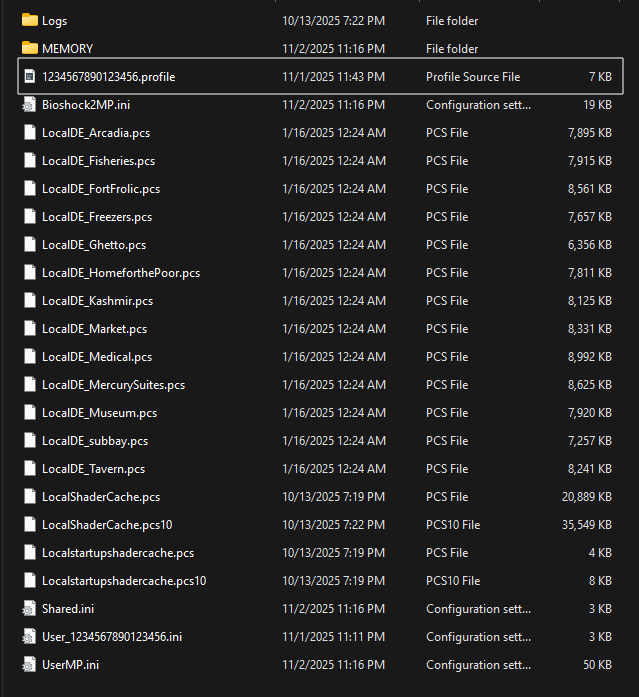The height and width of the screenshot is (697, 639).
Task: Select LocalDE_Freezers.pcs in the list
Action: point(96,216)
